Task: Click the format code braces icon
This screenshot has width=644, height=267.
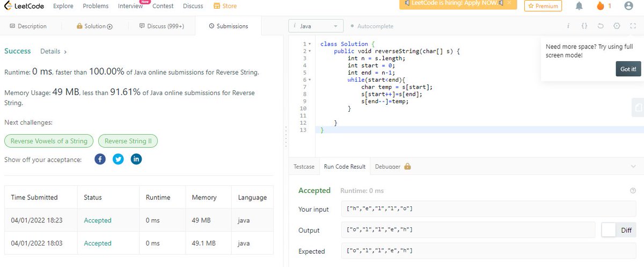Action: (x=584, y=26)
